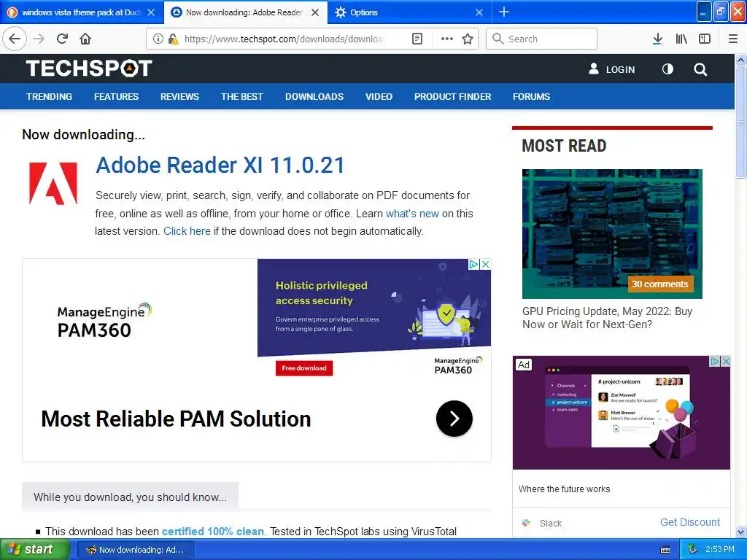The width and height of the screenshot is (747, 560).
Task: Visit the FORUMS section
Action: pos(531,97)
